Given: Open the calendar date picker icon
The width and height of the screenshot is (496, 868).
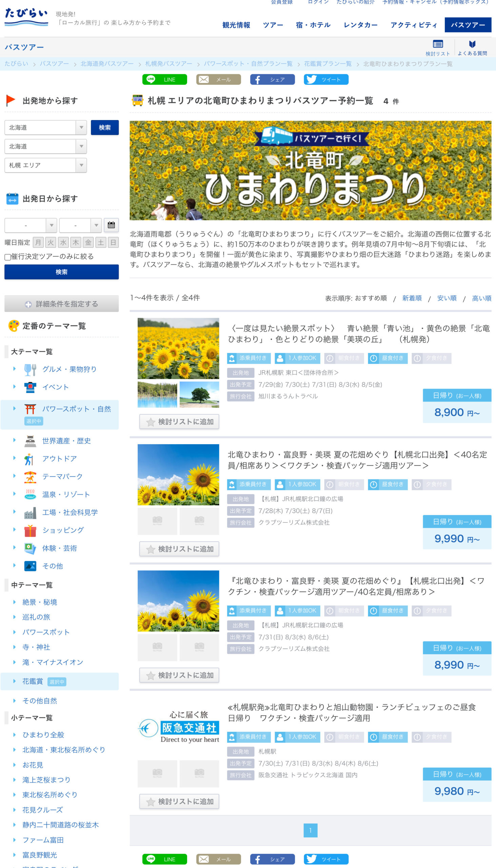Looking at the screenshot, I should pos(111,225).
